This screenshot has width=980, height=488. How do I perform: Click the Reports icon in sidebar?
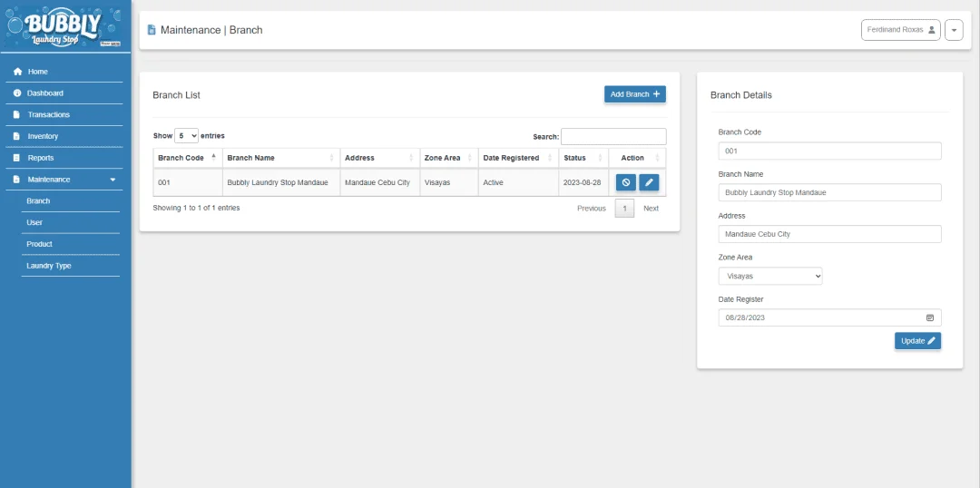click(x=17, y=158)
